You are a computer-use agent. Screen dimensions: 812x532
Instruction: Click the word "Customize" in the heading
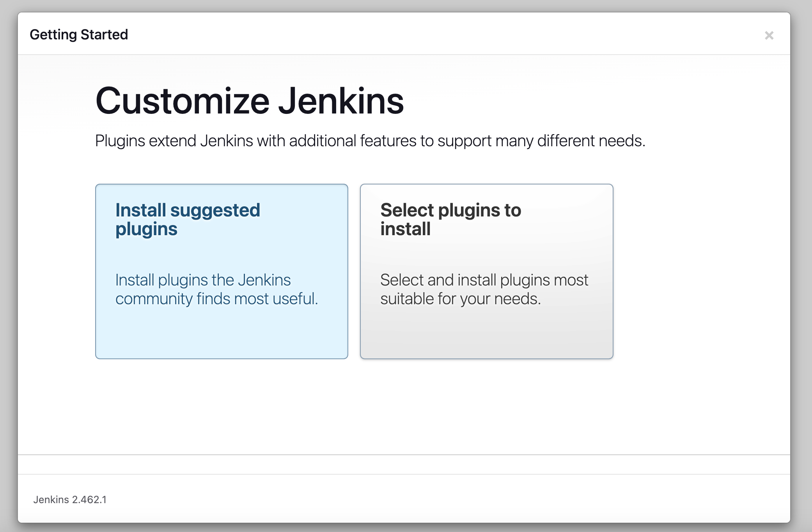[183, 101]
